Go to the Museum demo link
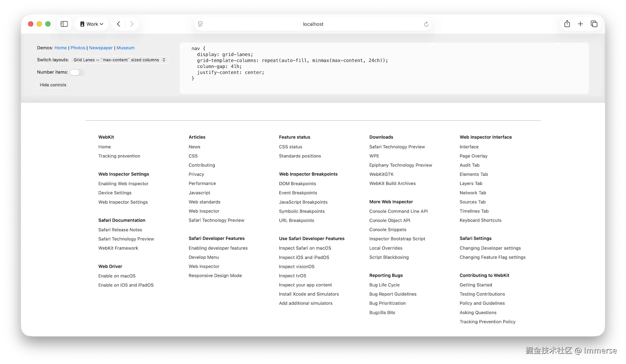This screenshot has height=364, width=626. (x=126, y=48)
